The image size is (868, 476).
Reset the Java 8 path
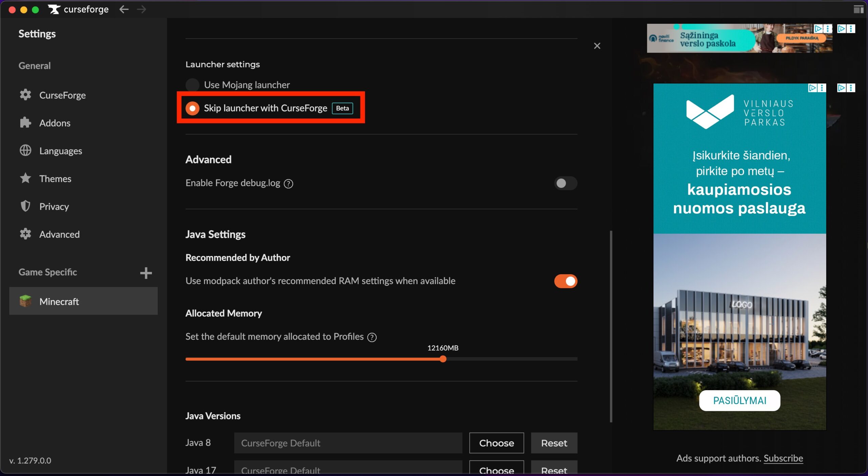click(554, 443)
